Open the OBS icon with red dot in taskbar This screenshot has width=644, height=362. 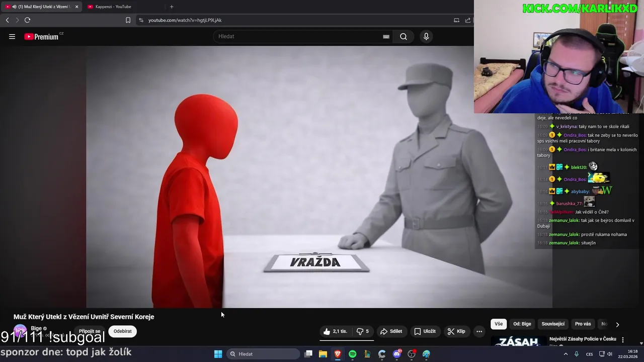coord(412,354)
